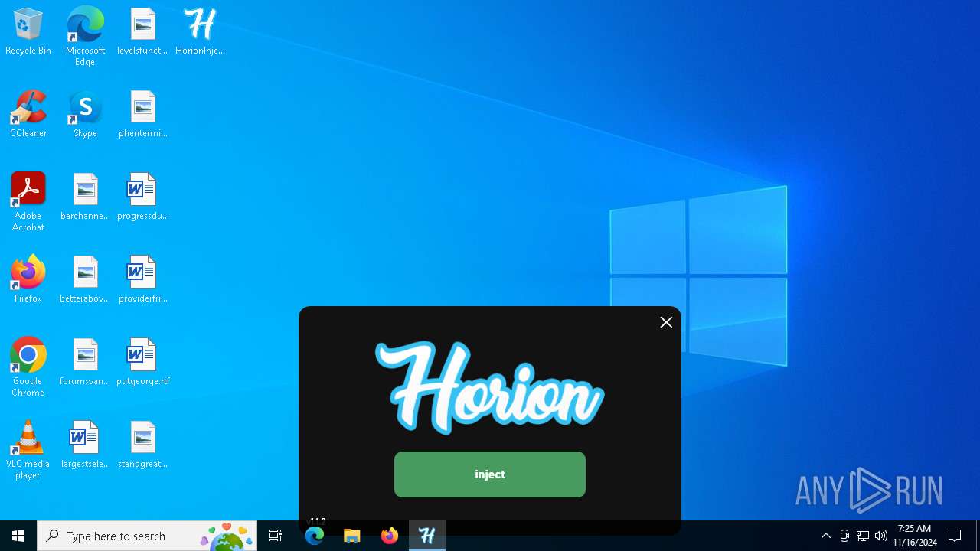This screenshot has width=980, height=551.
Task: Open the volume control tray icon
Action: click(881, 536)
